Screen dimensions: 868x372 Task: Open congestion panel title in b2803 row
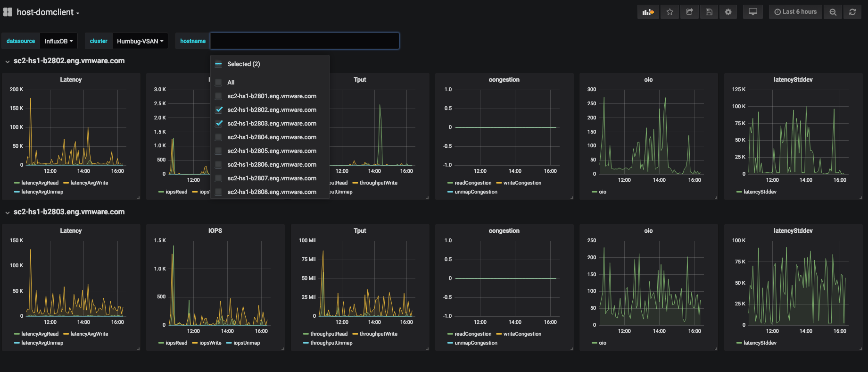(x=504, y=231)
